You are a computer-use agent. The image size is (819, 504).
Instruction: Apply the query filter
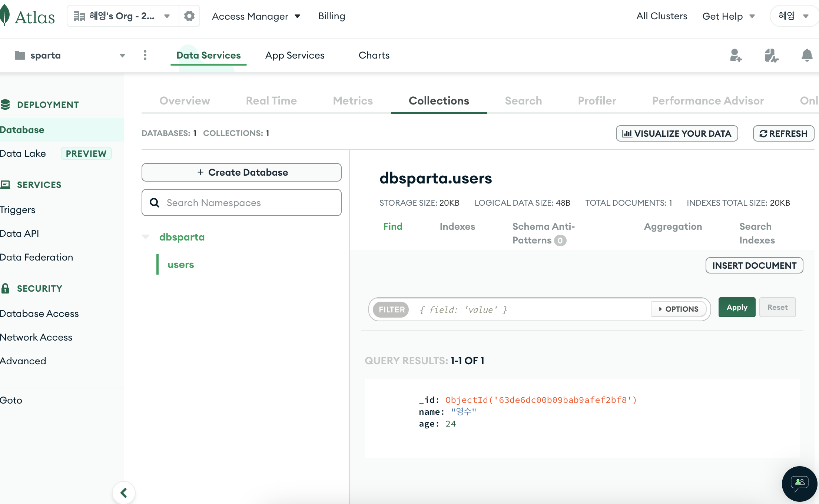737,307
